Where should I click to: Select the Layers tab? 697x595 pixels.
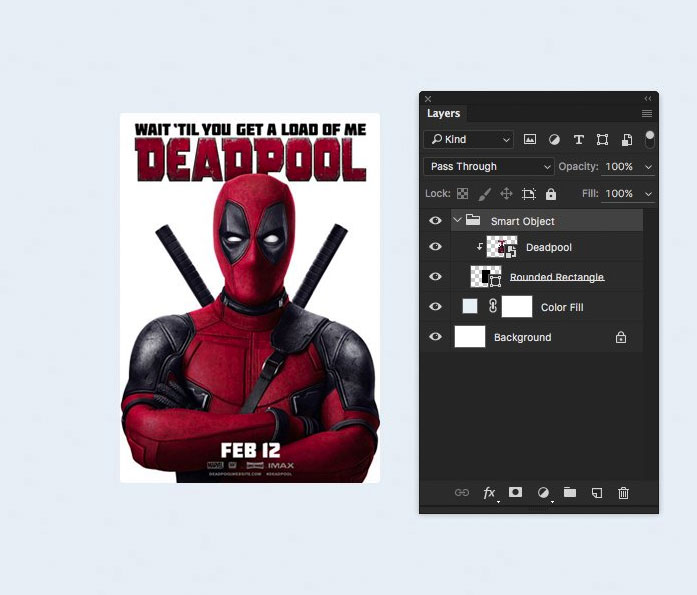pos(444,113)
